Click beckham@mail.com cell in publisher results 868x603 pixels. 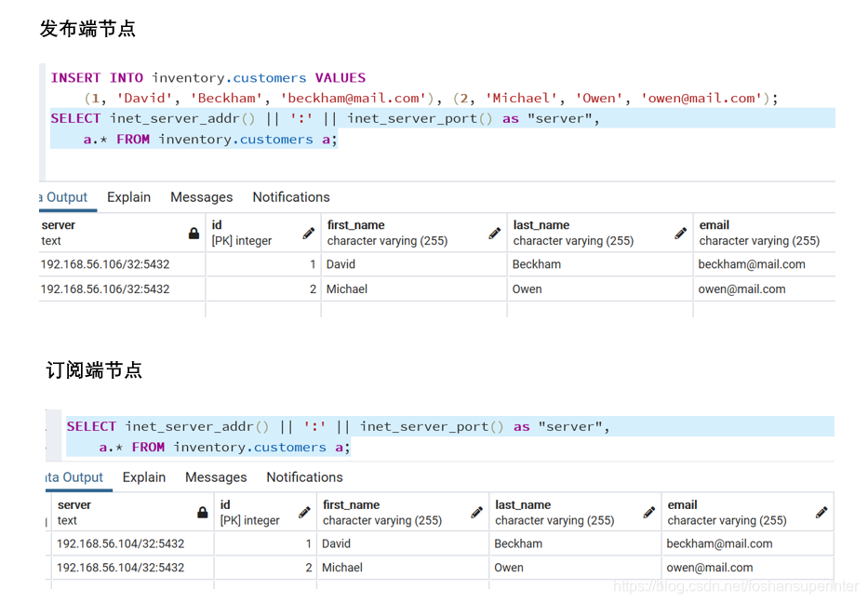click(x=764, y=264)
